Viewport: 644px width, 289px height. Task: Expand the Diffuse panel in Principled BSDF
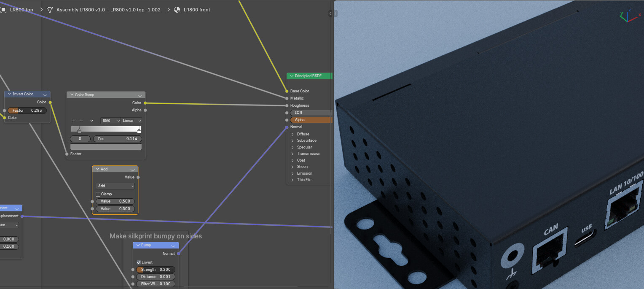pos(292,134)
